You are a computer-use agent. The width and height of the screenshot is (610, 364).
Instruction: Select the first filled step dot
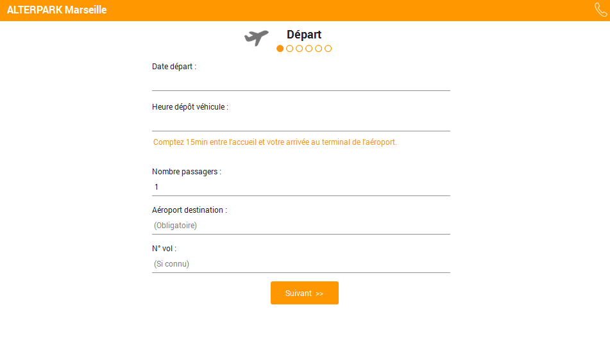[x=280, y=49]
